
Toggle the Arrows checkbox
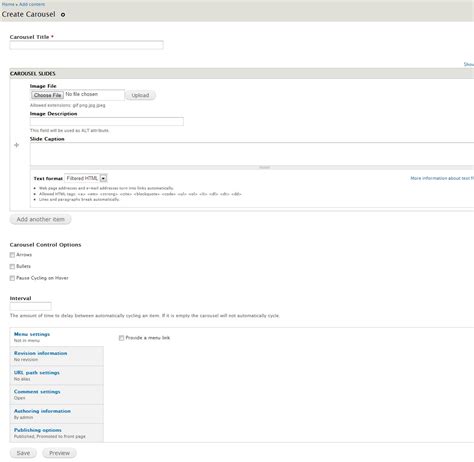(12, 255)
